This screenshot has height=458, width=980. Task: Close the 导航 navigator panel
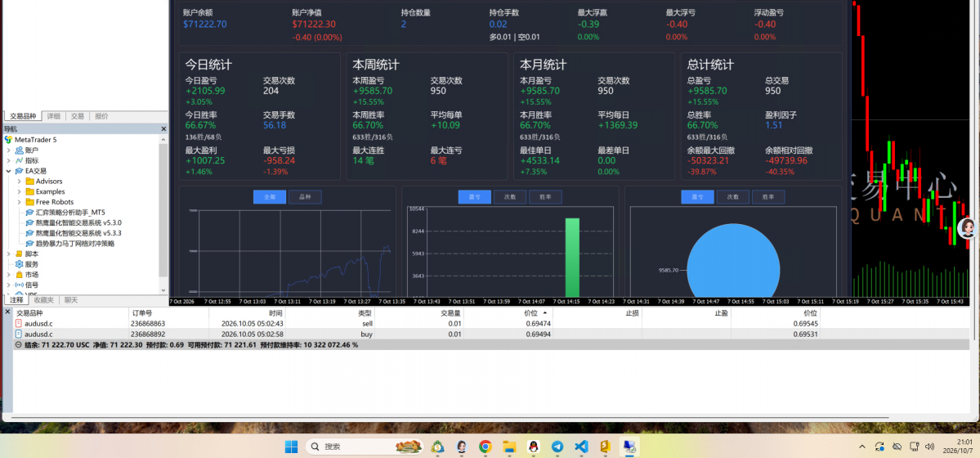tap(163, 129)
